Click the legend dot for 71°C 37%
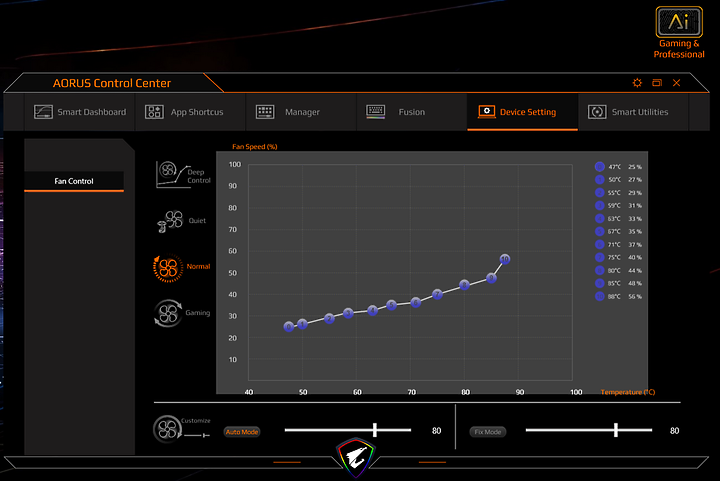Image resolution: width=720 pixels, height=481 pixels. tap(599, 244)
